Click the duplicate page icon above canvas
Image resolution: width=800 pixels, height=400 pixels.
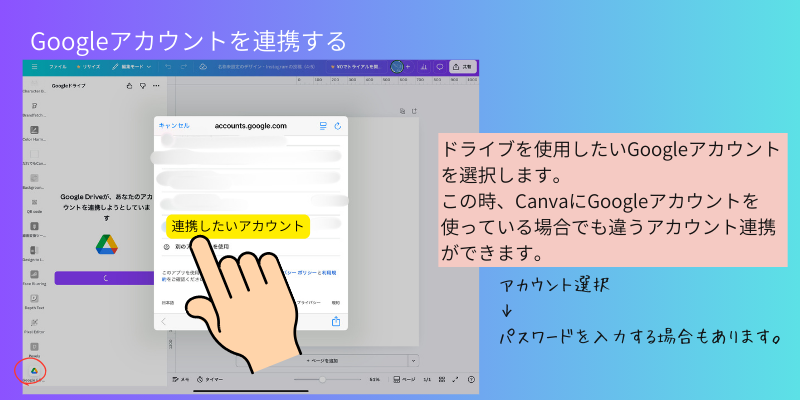[402, 111]
